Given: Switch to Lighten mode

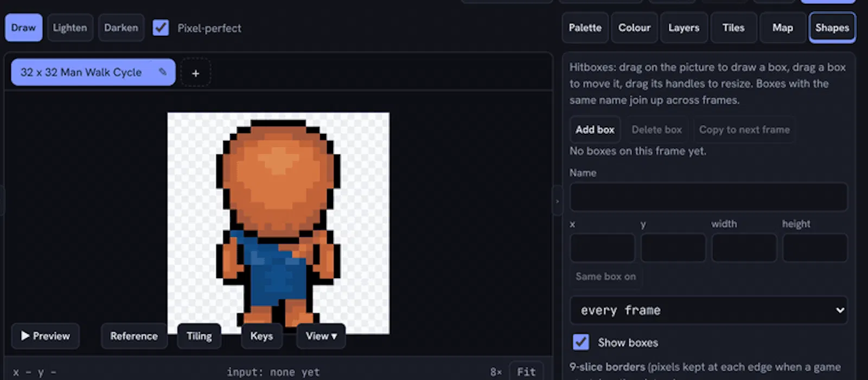Looking at the screenshot, I should point(70,28).
